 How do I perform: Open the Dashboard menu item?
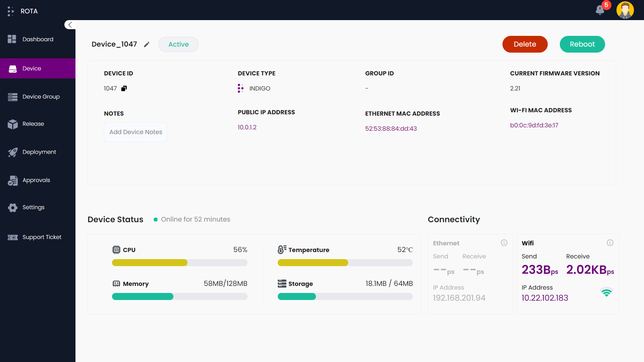pyautogui.click(x=38, y=39)
